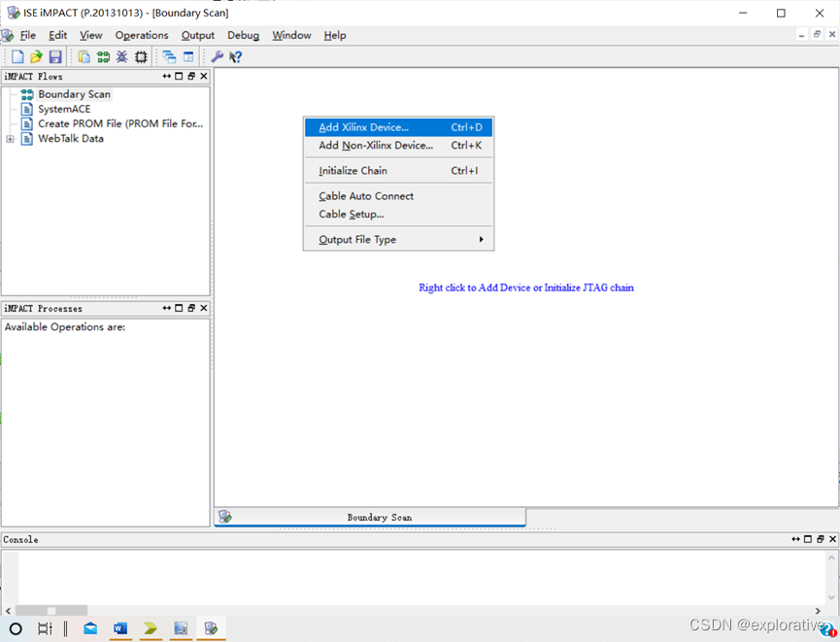Maximize the iMPACT Flows panel
Image resolution: width=840 pixels, height=642 pixels.
[x=179, y=76]
